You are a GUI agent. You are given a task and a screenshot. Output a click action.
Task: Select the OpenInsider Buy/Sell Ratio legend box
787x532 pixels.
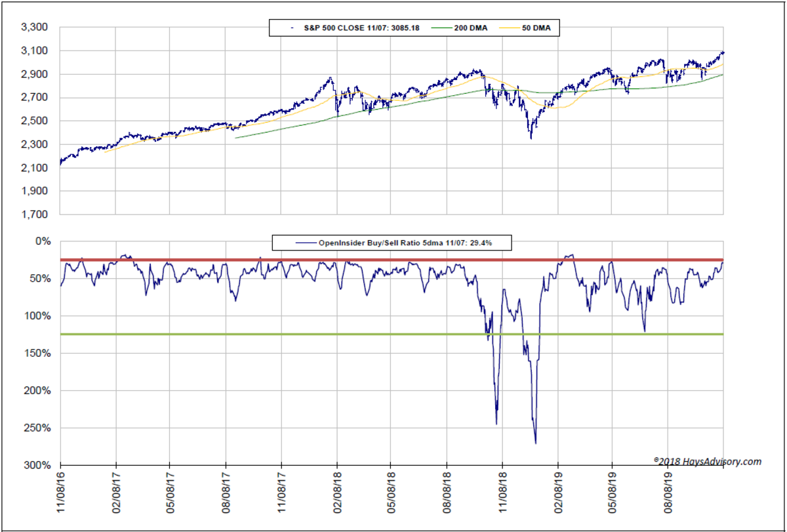[392, 243]
